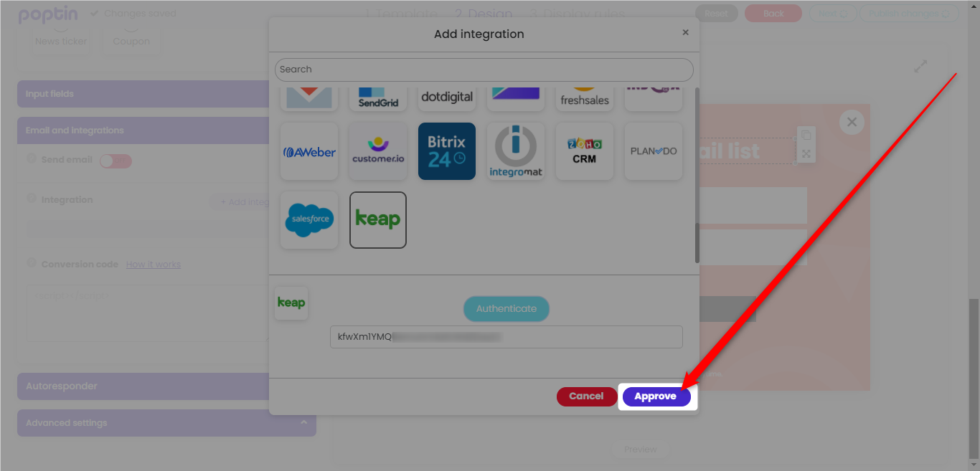Click the popup preview close X icon
This screenshot has width=980, height=471.
tap(852, 122)
